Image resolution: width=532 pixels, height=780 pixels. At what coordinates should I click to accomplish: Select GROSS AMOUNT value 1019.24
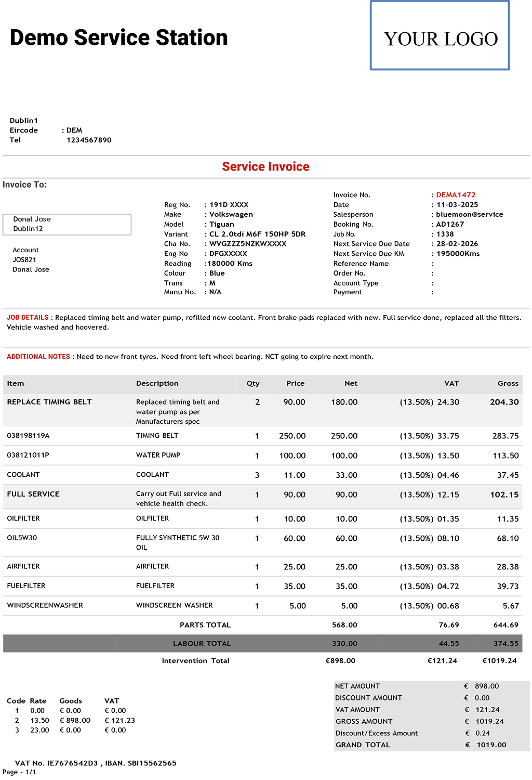(x=489, y=721)
